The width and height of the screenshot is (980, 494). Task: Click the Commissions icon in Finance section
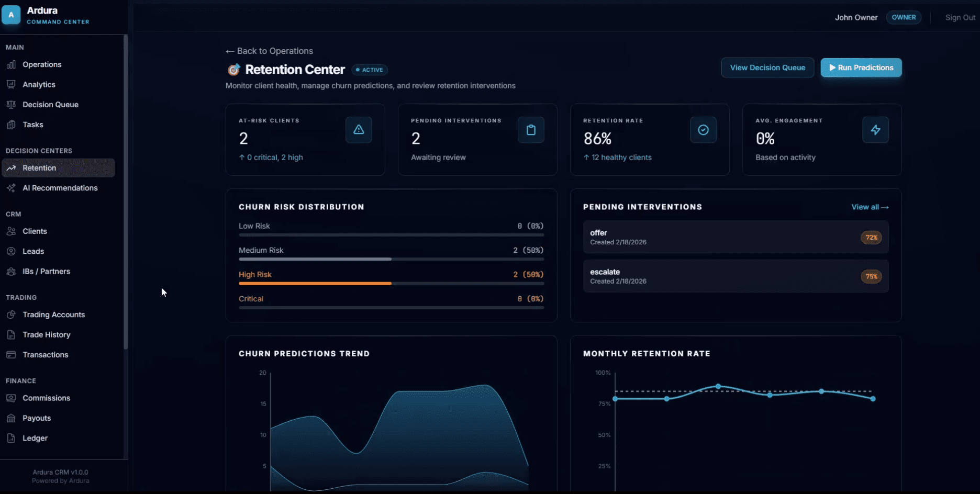click(11, 398)
